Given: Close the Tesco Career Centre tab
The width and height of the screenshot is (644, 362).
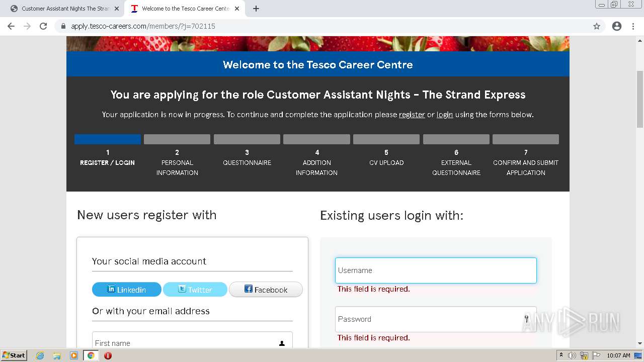Looking at the screenshot, I should click(x=237, y=9).
